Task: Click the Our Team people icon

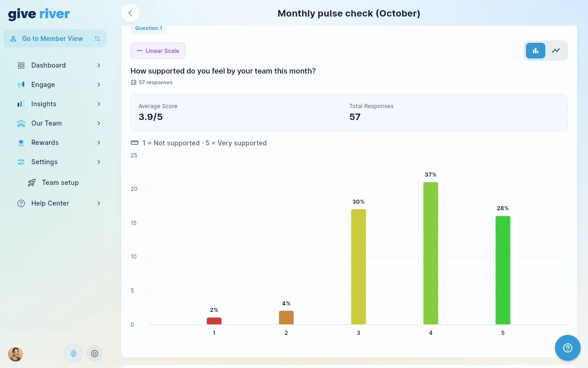Action: (21, 123)
